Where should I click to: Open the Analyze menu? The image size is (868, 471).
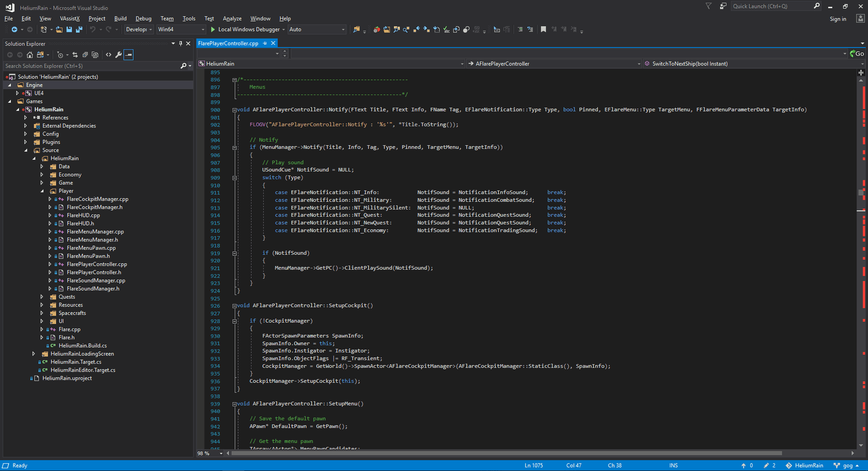click(x=232, y=18)
